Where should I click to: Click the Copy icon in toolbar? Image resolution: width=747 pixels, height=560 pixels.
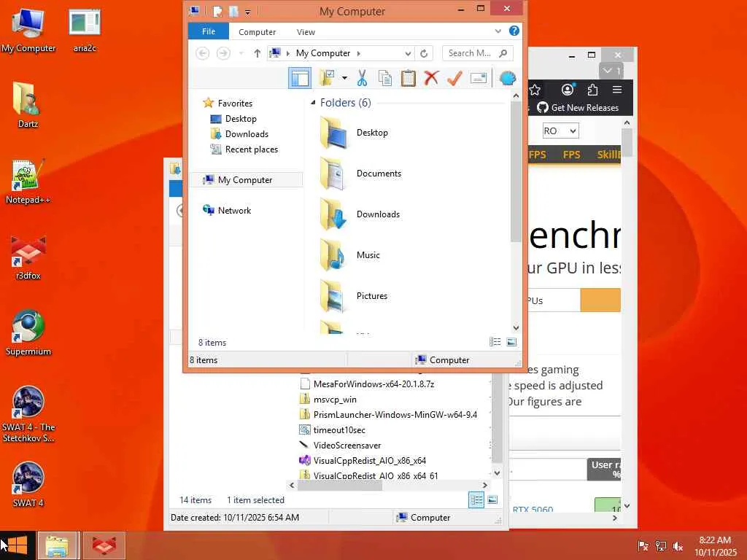coord(385,78)
